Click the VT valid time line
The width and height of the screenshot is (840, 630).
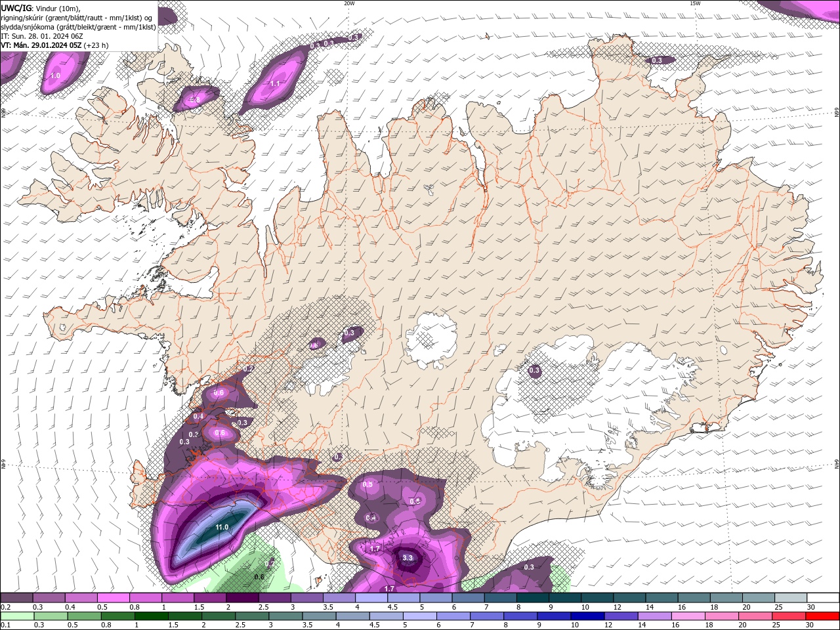pos(54,45)
